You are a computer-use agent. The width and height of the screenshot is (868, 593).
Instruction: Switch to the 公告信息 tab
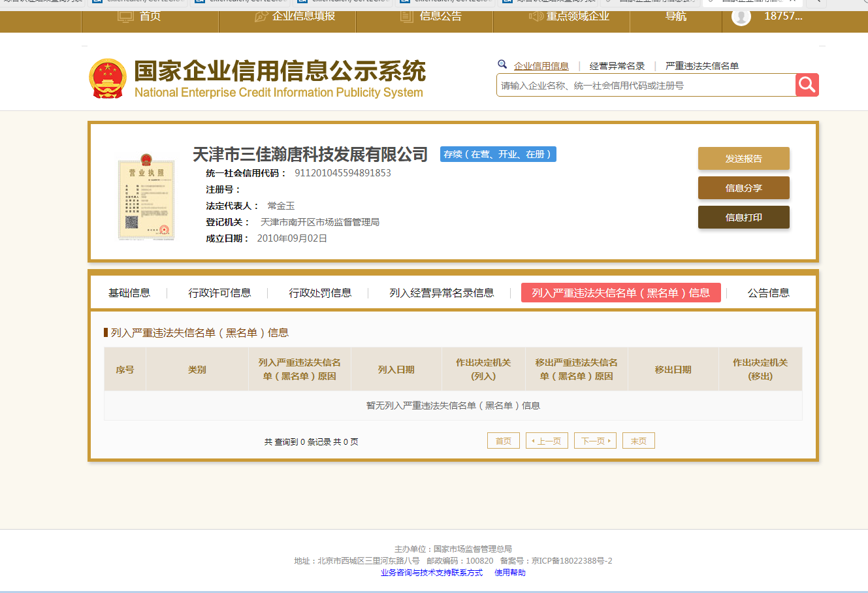pyautogui.click(x=769, y=293)
